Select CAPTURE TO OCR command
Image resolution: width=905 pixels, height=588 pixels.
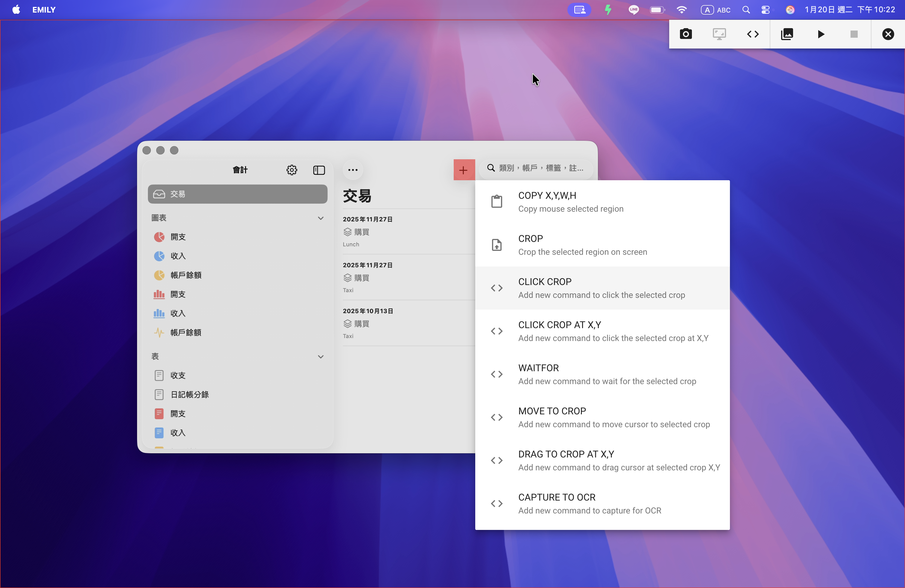[x=602, y=503]
